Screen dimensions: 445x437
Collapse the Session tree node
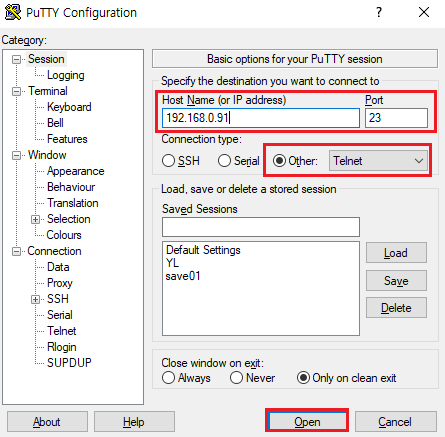pos(16,60)
